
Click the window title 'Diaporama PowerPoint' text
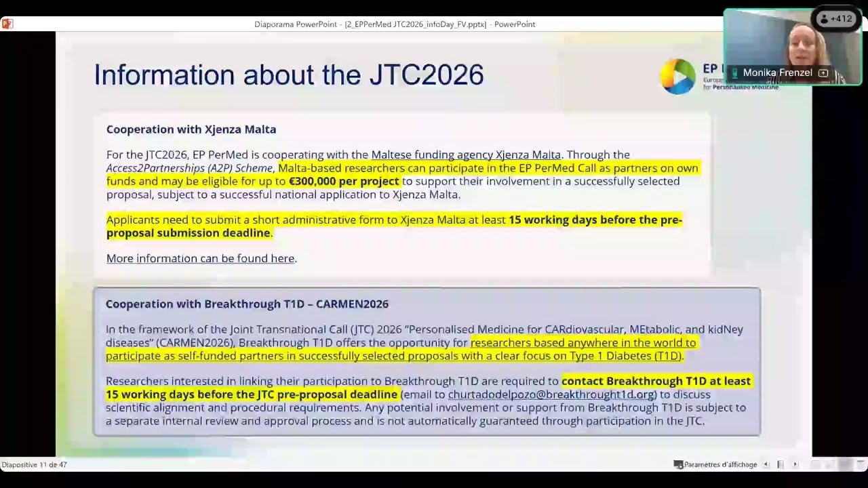296,24
